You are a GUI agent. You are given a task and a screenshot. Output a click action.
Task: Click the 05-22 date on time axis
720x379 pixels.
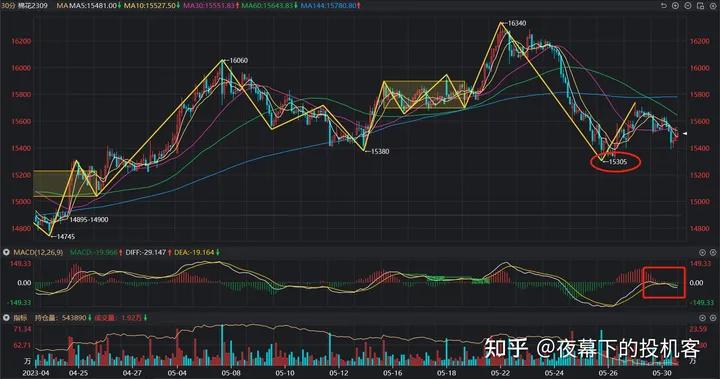point(500,373)
